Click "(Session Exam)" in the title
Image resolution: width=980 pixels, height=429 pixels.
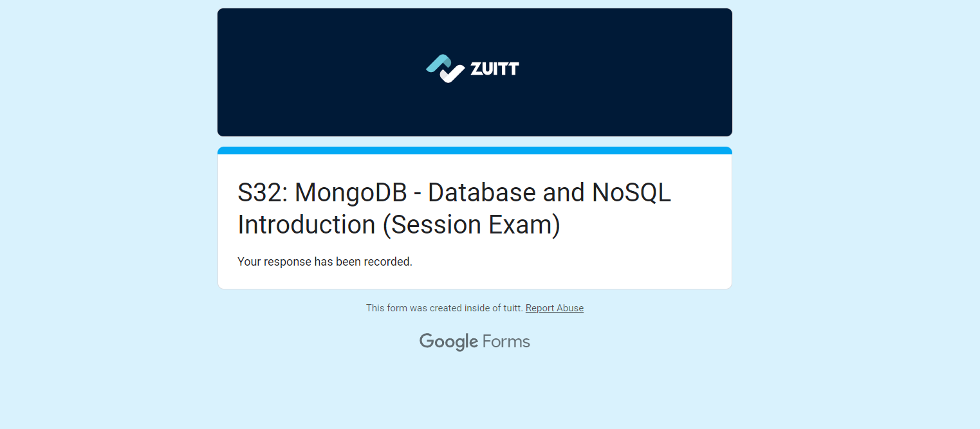click(471, 224)
